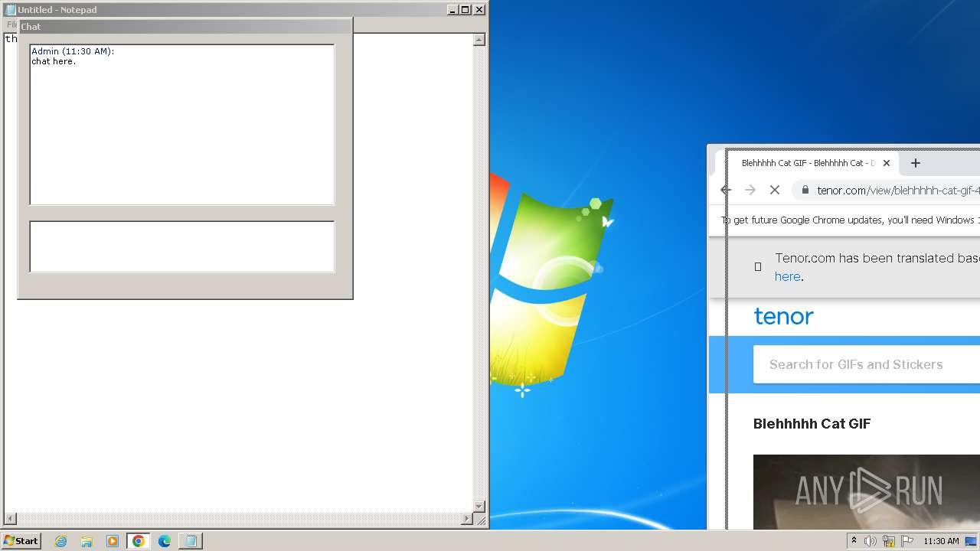Viewport: 980px width, 551px height.
Task: Click Notepad horizontal scrollbar left arrow
Action: click(x=10, y=519)
